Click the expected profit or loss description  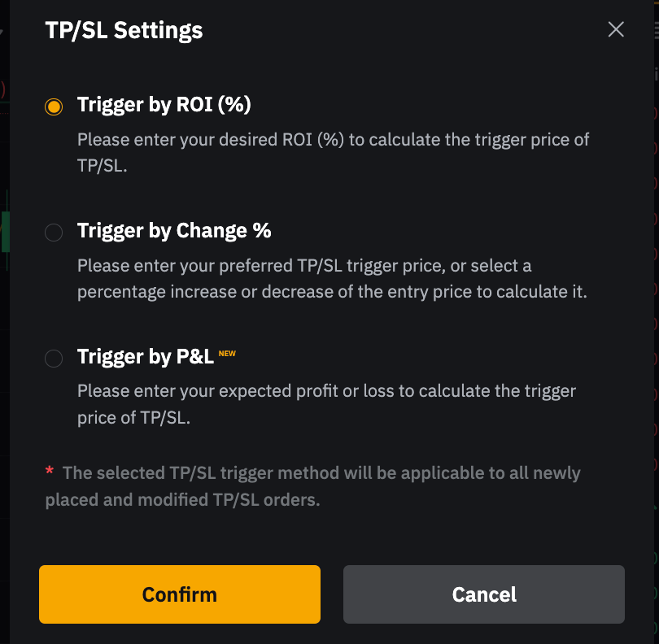(x=326, y=404)
